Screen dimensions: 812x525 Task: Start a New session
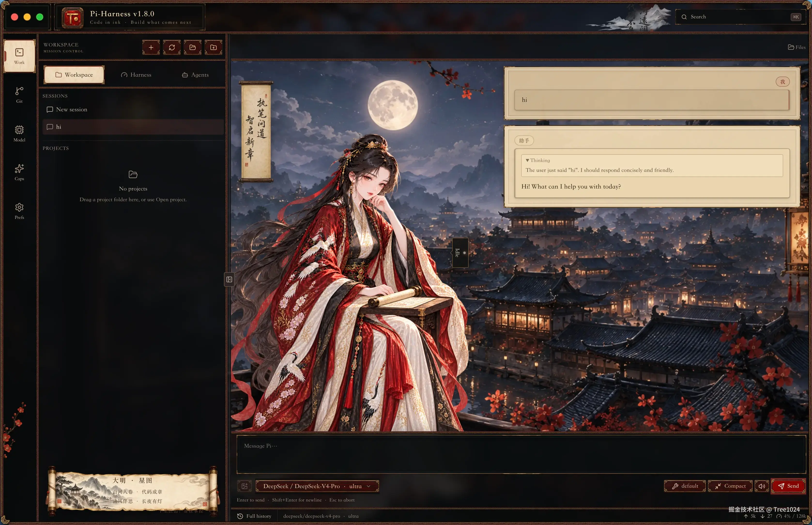[133, 109]
